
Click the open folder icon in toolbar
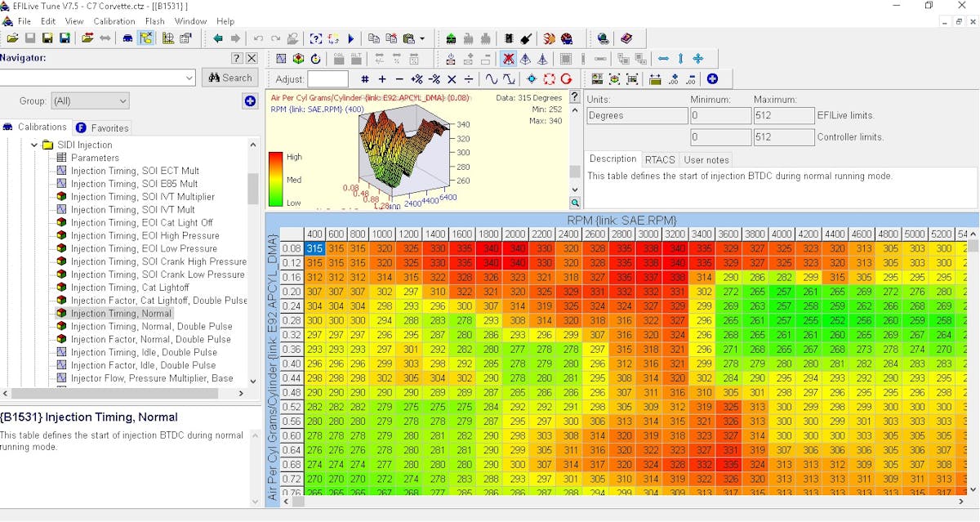click(11, 38)
